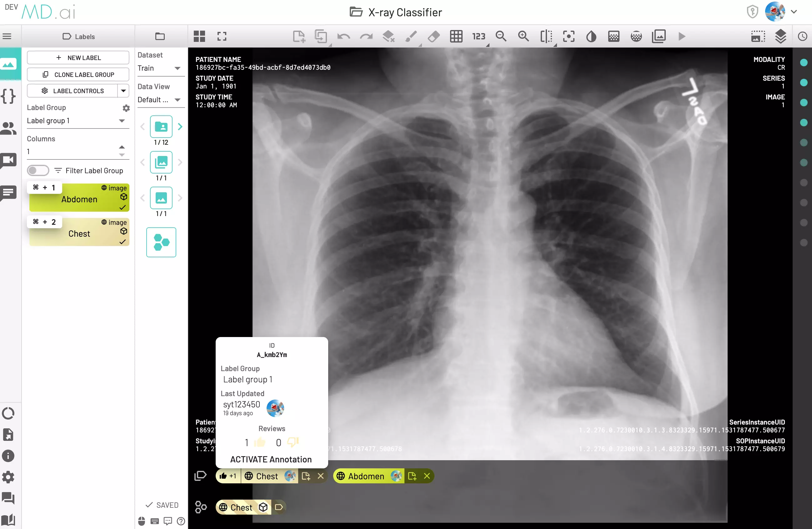Select the eraser tool

pyautogui.click(x=434, y=36)
